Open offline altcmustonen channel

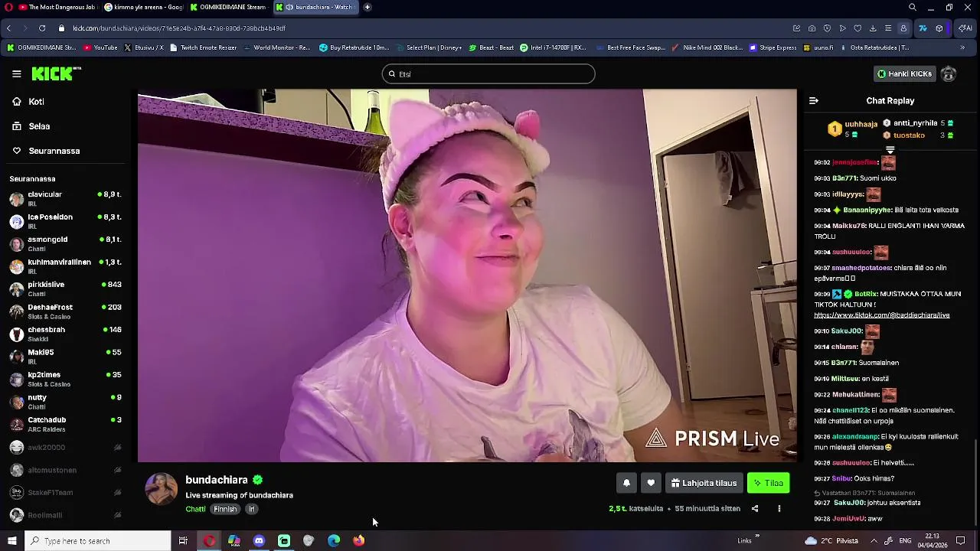[x=65, y=470]
